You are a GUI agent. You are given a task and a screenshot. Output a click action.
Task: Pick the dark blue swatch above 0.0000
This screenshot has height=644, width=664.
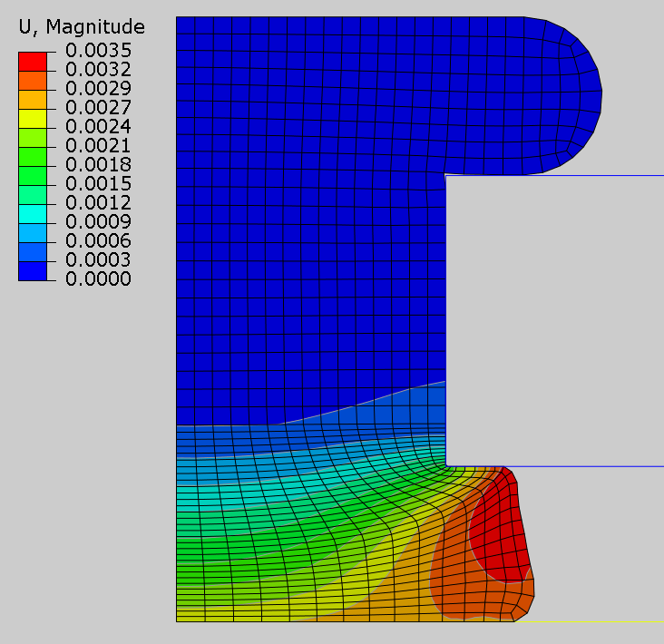click(33, 271)
